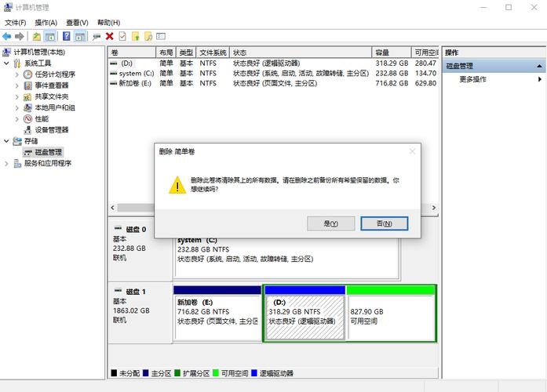Click the blue 逻辑驱动器 legend swatch
The height and width of the screenshot is (392, 547).
pos(254,373)
